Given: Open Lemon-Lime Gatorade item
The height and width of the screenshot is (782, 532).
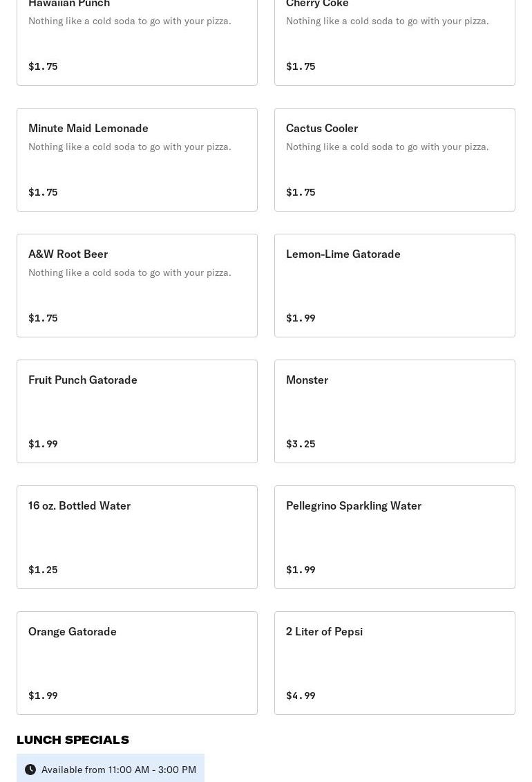Looking at the screenshot, I should pos(395,286).
